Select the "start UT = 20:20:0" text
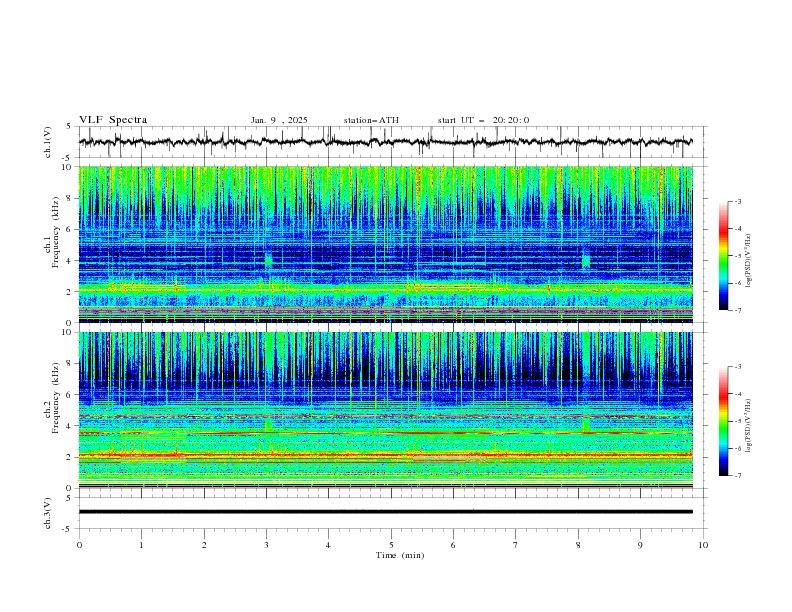Viewport: 792px width, 612px height. 483,120
